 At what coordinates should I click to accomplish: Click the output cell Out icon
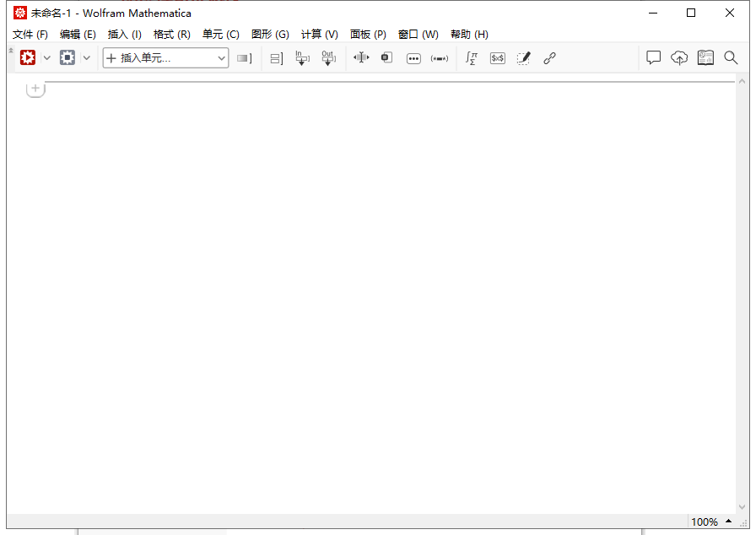(328, 58)
